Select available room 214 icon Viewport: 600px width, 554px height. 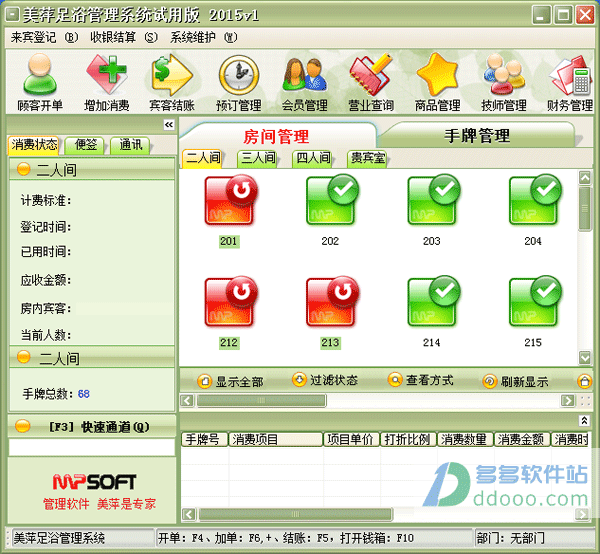[433, 301]
